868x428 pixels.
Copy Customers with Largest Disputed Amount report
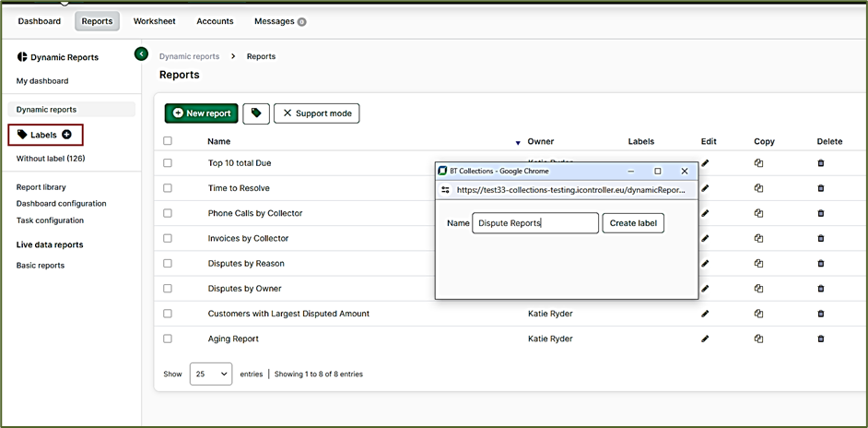[759, 314]
